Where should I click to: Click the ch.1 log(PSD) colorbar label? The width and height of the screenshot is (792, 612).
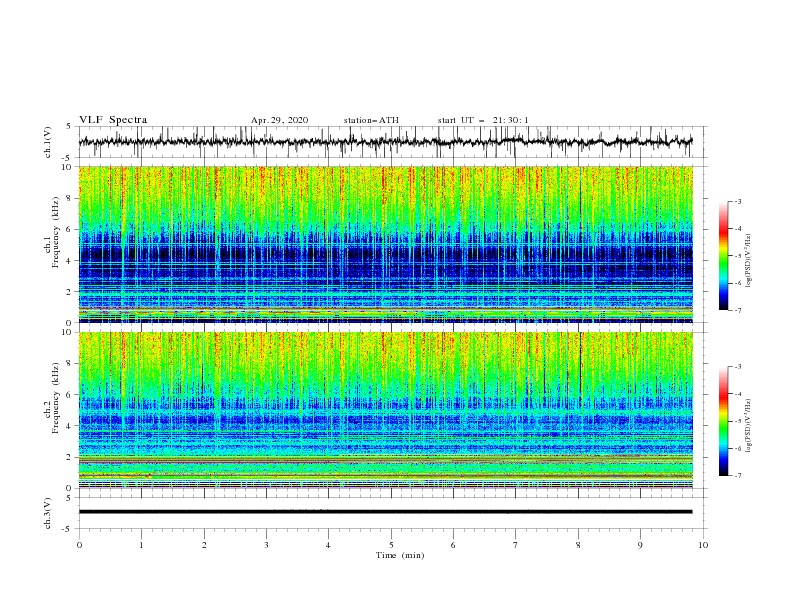749,261
